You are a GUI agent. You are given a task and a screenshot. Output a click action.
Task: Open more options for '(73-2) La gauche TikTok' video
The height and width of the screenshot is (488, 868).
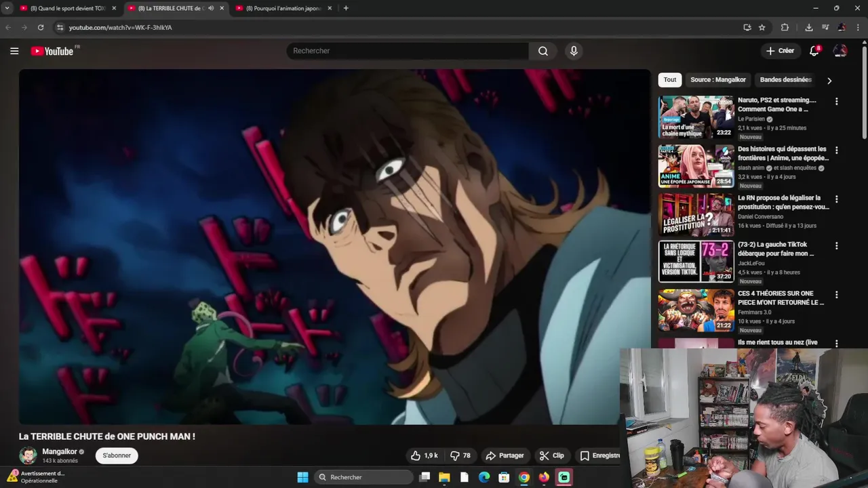pyautogui.click(x=836, y=245)
